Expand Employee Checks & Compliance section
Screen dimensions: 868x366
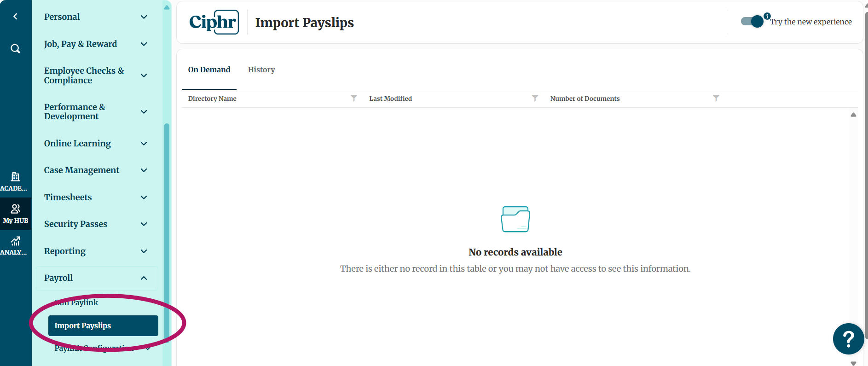(96, 76)
